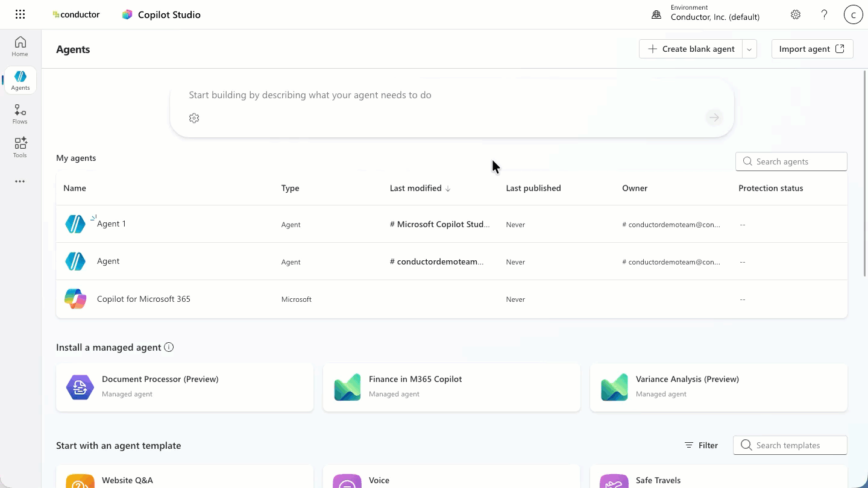
Task: Open Settings gear in top bar
Action: [x=796, y=14]
